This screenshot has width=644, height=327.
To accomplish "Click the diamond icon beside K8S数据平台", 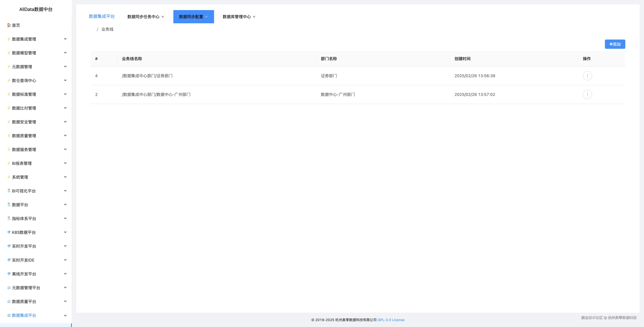I will pos(9,232).
